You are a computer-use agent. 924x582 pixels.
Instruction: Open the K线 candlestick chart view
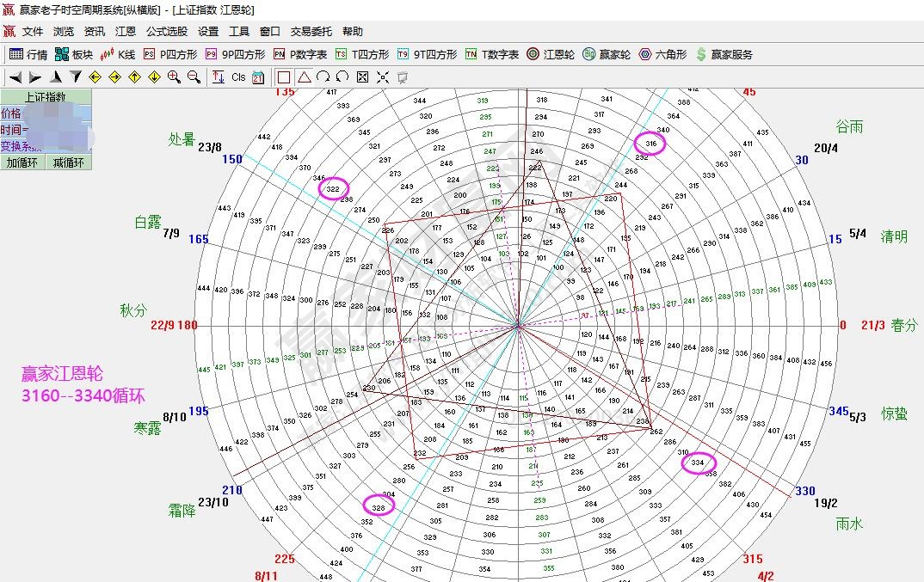(x=117, y=54)
